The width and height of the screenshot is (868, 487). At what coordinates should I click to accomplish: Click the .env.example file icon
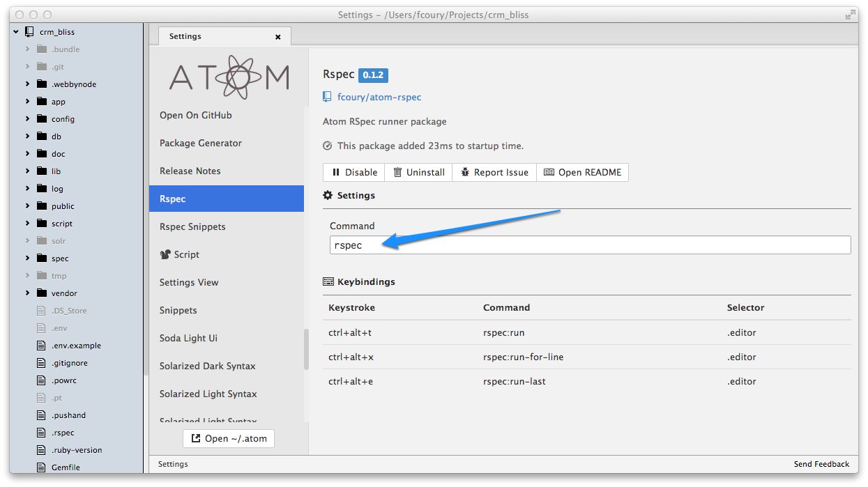pos(41,345)
